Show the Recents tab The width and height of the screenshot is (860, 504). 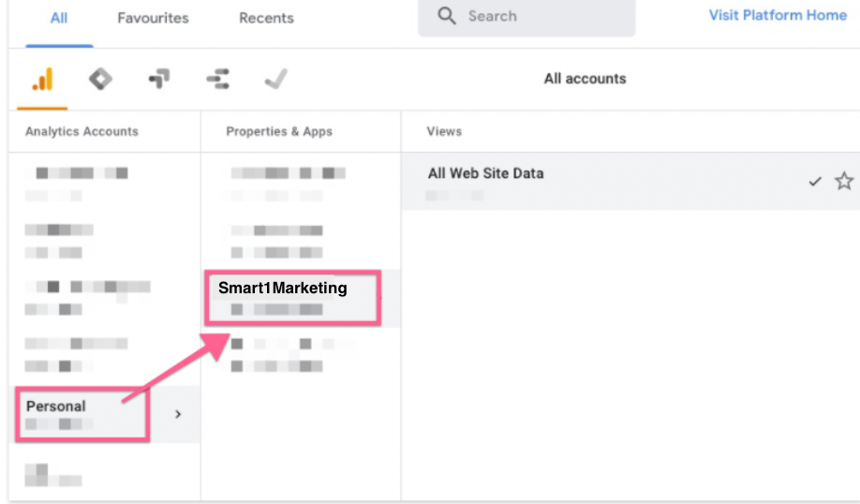click(x=266, y=18)
